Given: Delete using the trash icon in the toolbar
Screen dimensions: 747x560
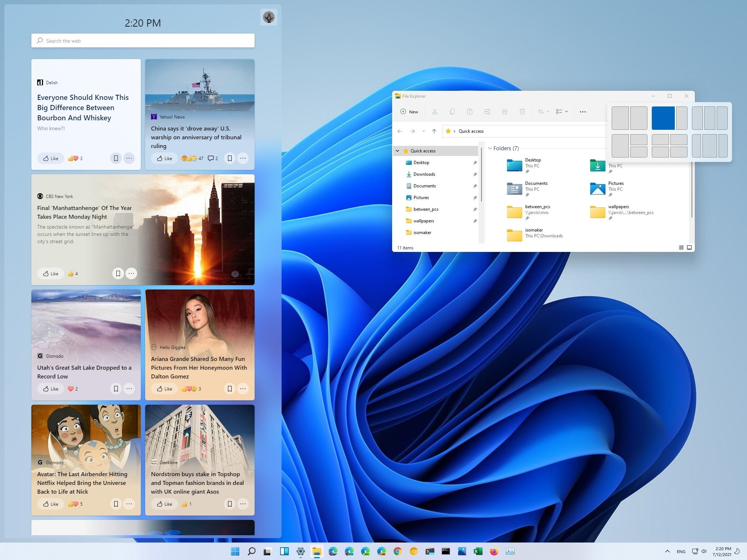Looking at the screenshot, I should (x=522, y=112).
